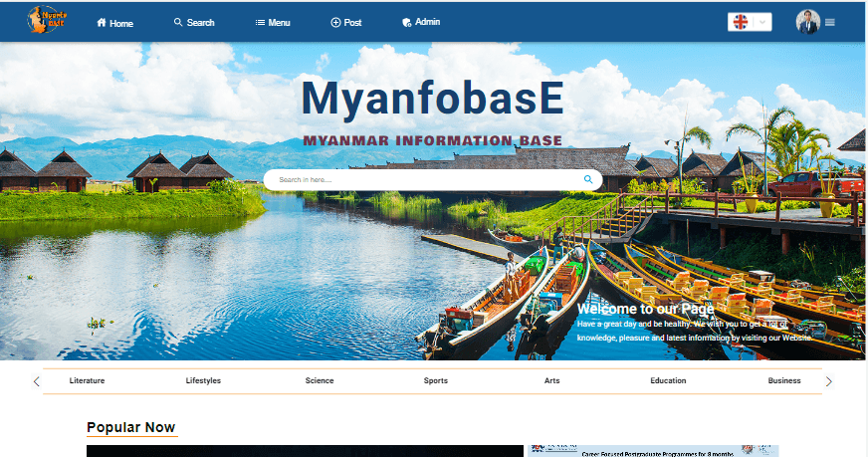This screenshot has height=457, width=868.
Task: Click the Popular Now heading
Action: click(131, 427)
